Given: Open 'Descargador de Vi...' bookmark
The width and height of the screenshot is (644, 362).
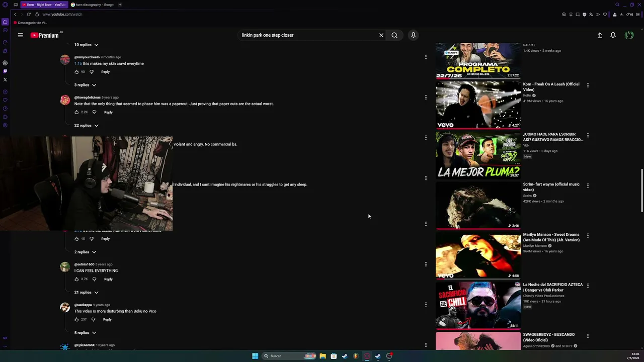Looking at the screenshot, I should pyautogui.click(x=30, y=23).
